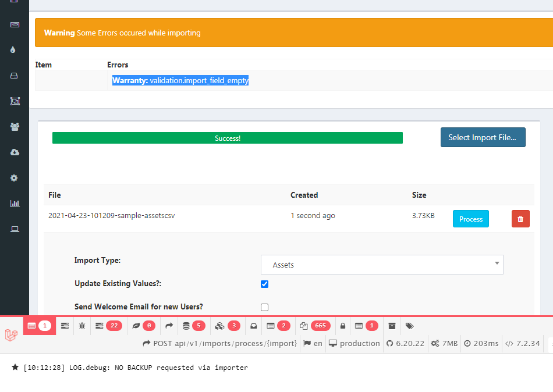Inspect the session lock icon in the debugbar
This screenshot has width=553, height=392.
coord(342,326)
